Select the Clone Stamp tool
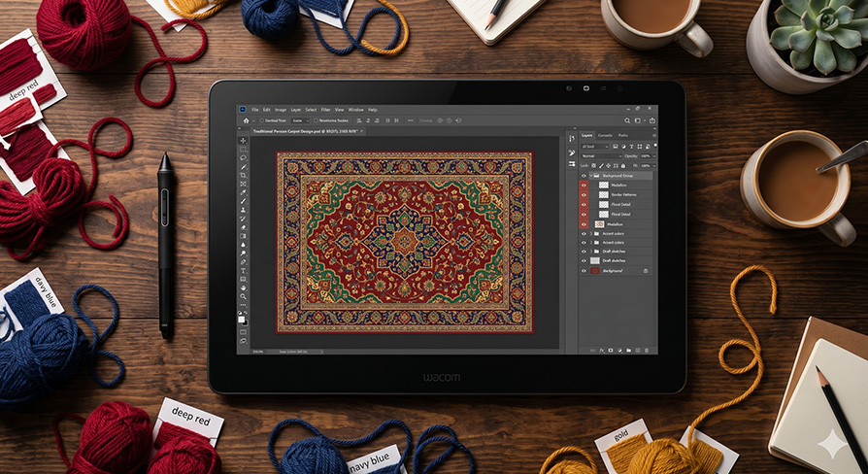Image resolution: width=868 pixels, height=474 pixels. [x=244, y=209]
